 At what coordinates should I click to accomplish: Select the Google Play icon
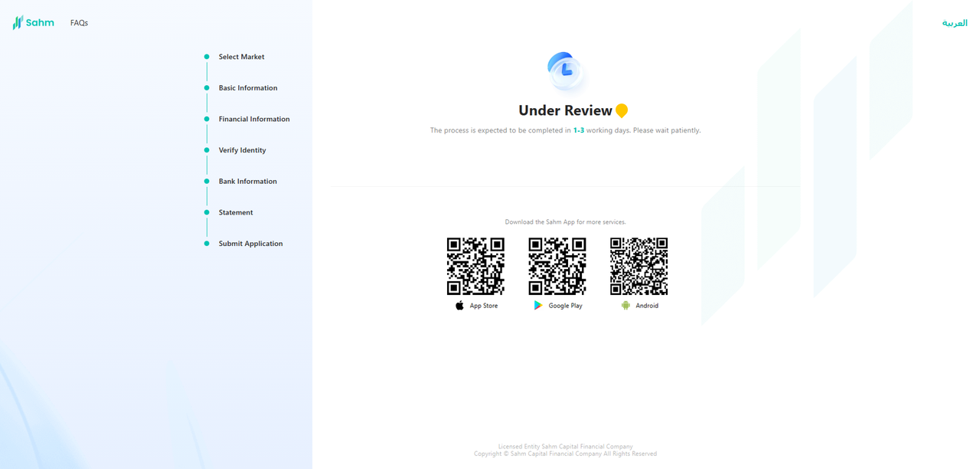pyautogui.click(x=538, y=306)
